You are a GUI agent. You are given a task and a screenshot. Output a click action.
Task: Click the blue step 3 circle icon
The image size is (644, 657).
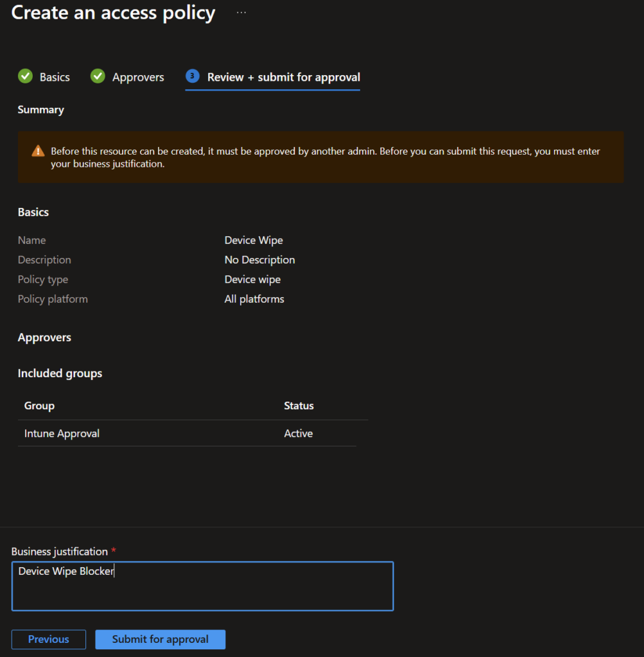[x=192, y=76]
